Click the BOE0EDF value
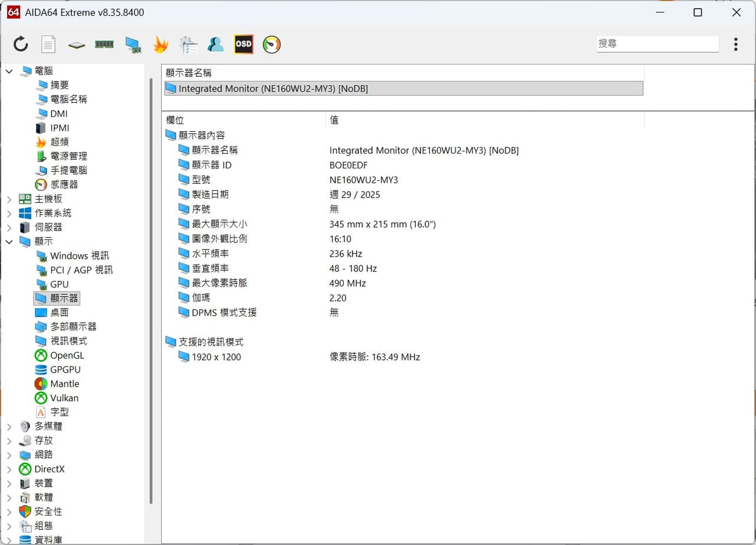Screen dimensions: 756x545 coord(348,165)
